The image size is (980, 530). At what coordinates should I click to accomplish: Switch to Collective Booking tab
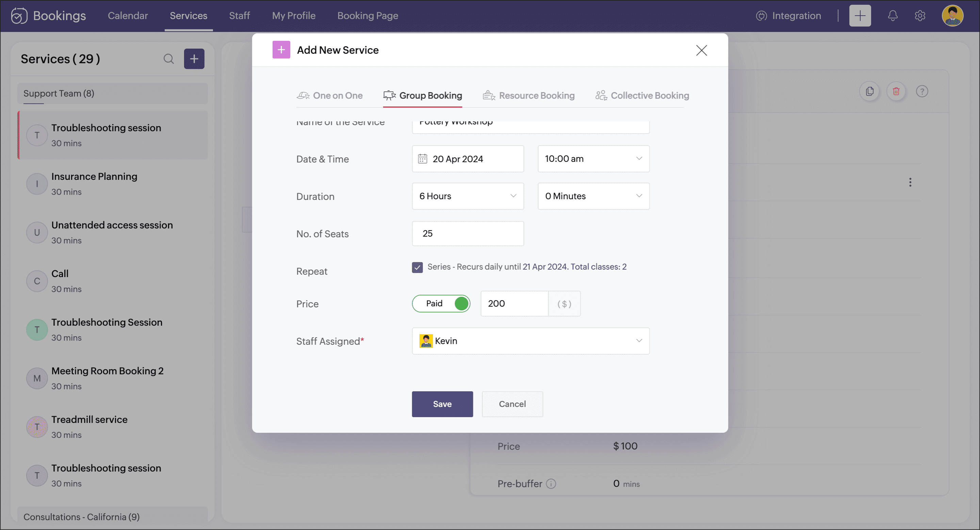642,96
